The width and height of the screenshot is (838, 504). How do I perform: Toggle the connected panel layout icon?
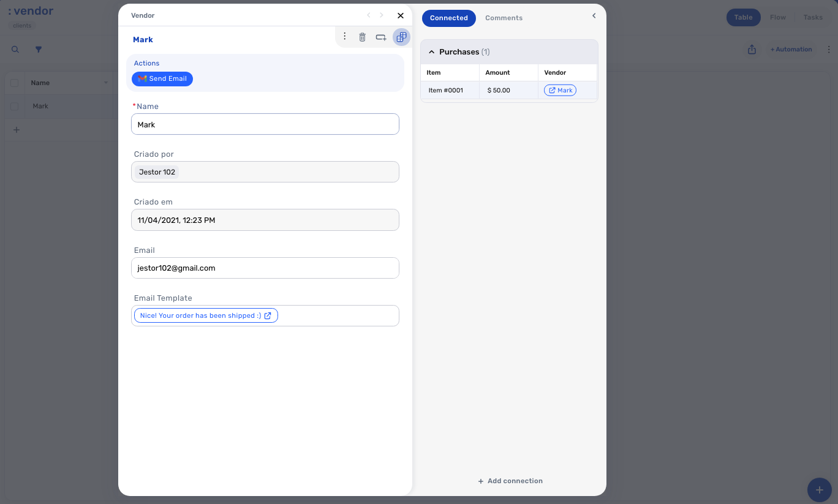(401, 37)
